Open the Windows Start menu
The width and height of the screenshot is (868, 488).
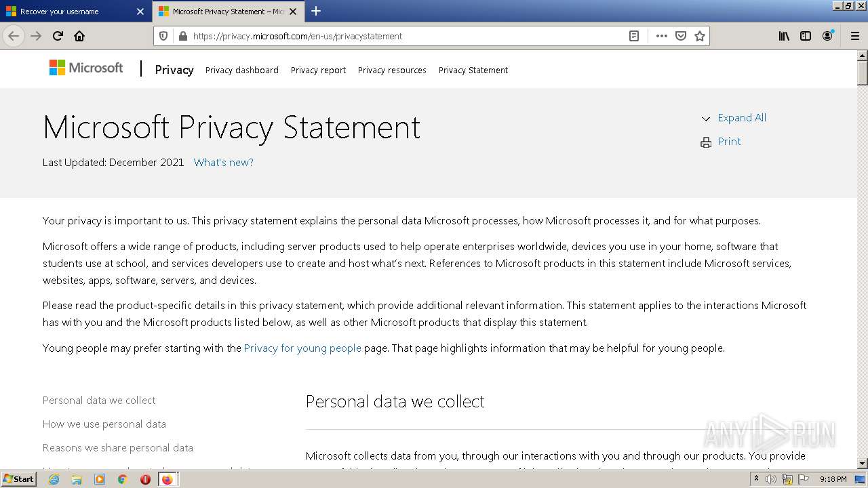18,479
